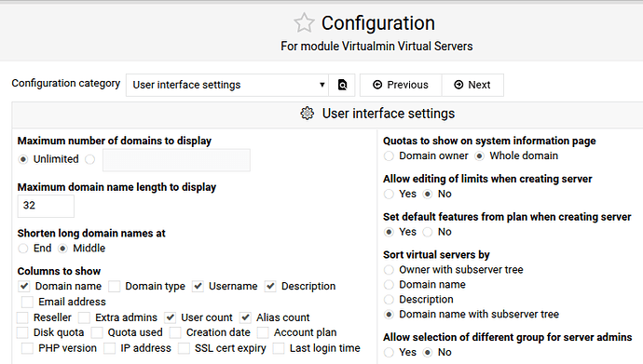Check the Quota used column checkbox

[97, 332]
